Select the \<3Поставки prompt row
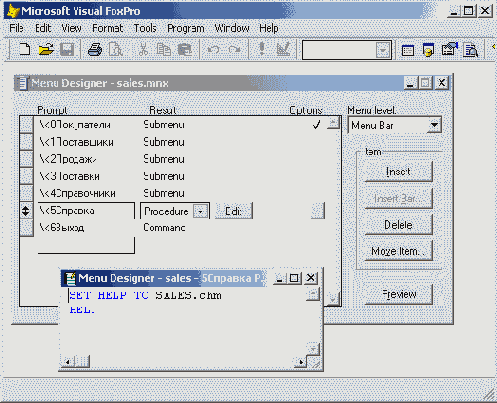 (x=69, y=176)
